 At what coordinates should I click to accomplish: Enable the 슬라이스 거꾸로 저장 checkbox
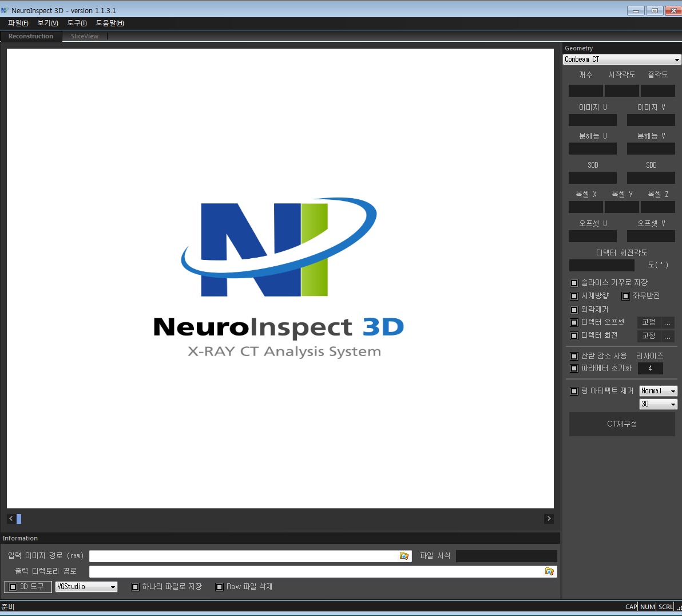pyautogui.click(x=574, y=283)
